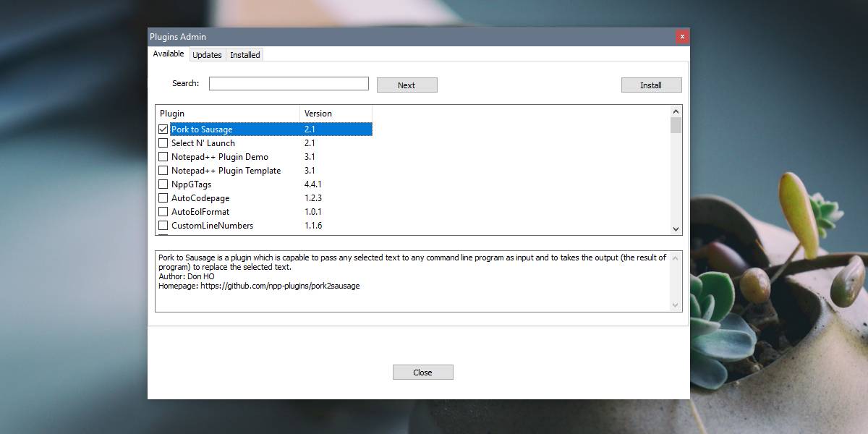Uncheck the Pork to Sausage plugin checkbox

[x=163, y=129]
